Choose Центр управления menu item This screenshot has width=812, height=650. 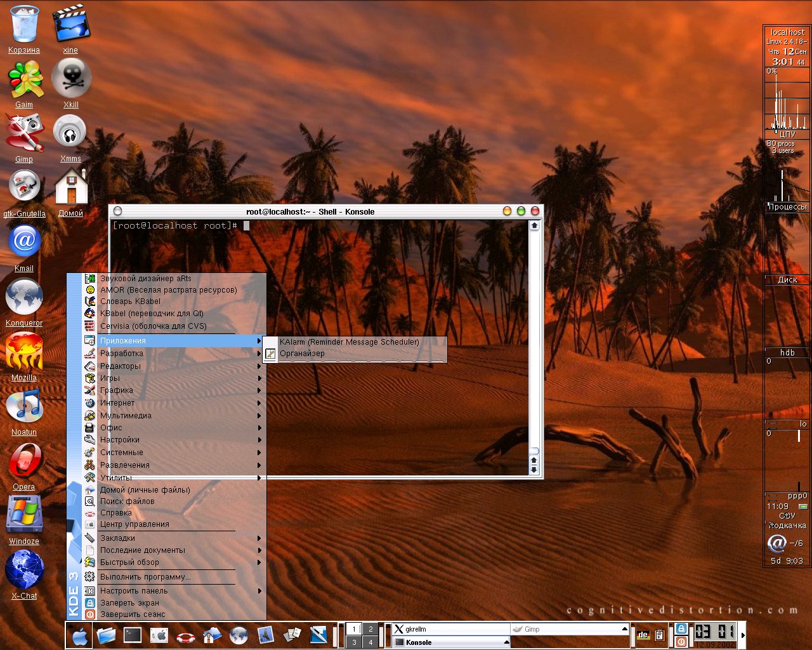click(174, 524)
